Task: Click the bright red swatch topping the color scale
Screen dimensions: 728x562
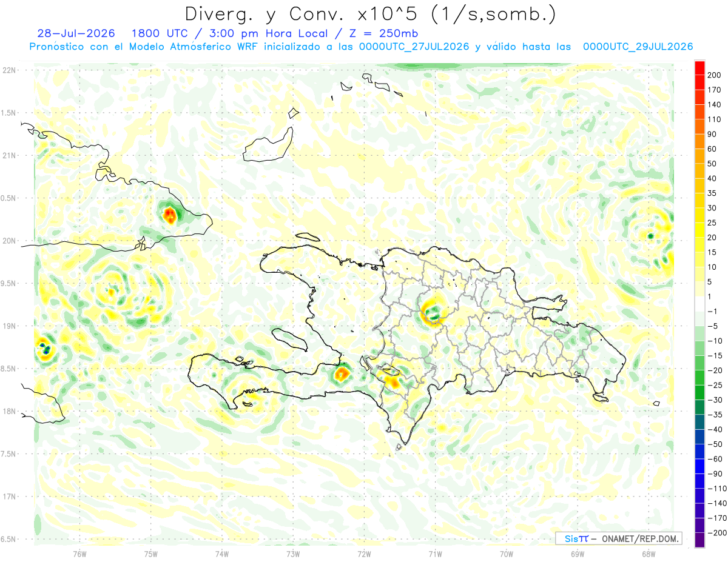Action: point(699,67)
